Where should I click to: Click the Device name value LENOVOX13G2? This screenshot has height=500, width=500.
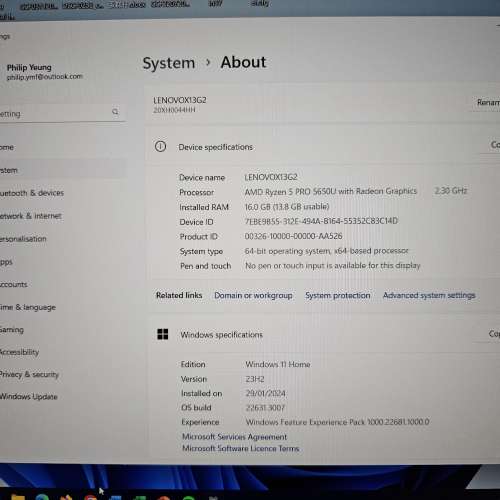click(x=271, y=177)
